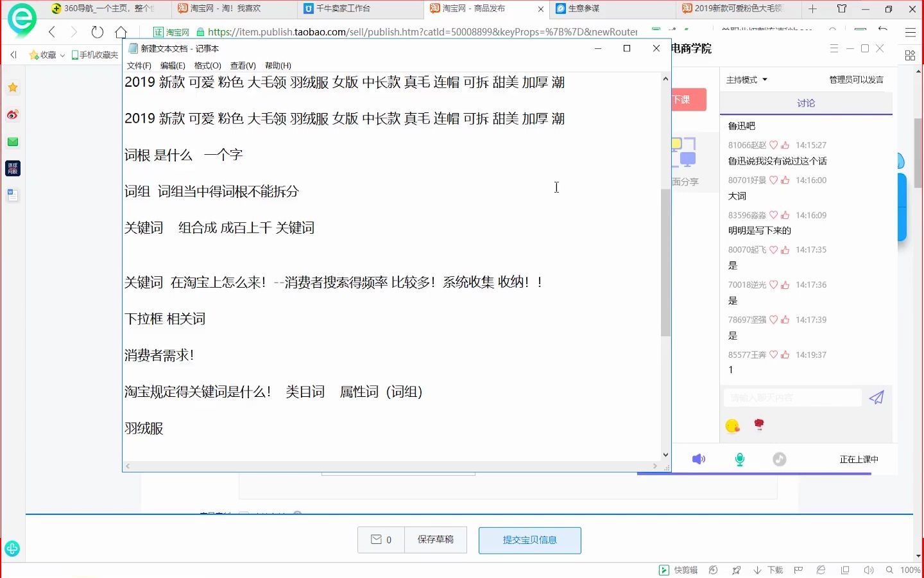
Task: Open the 格式(O) menu in Notepad
Action: [208, 66]
